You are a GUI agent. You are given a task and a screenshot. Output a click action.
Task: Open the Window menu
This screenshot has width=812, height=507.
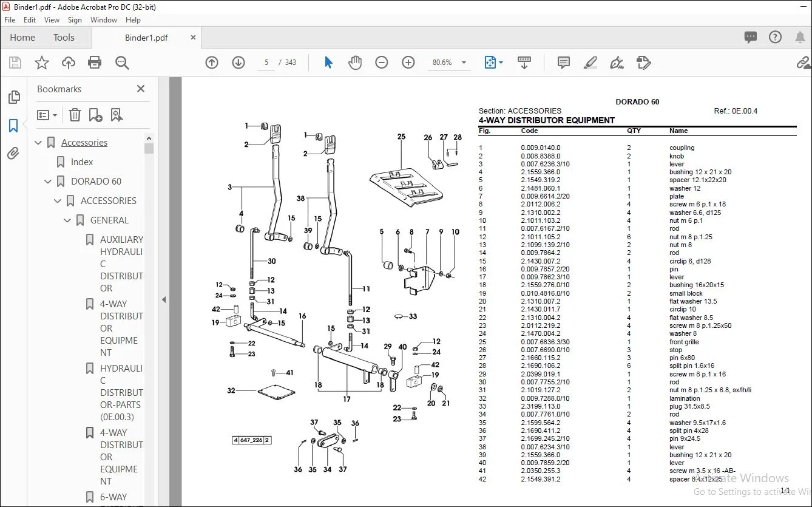click(104, 20)
